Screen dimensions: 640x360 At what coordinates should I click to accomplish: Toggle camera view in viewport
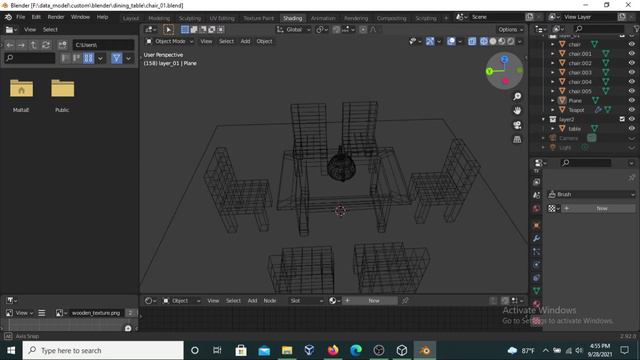pyautogui.click(x=517, y=125)
